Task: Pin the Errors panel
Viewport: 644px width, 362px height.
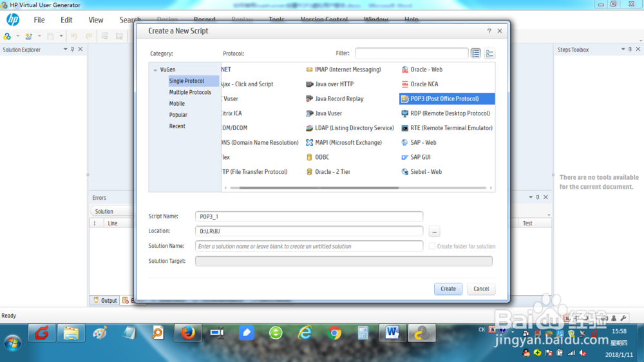Action: coord(538,197)
